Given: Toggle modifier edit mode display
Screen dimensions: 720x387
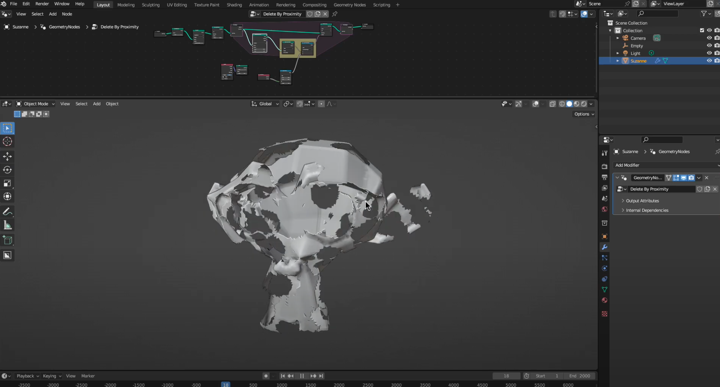Looking at the screenshot, I should (x=676, y=178).
